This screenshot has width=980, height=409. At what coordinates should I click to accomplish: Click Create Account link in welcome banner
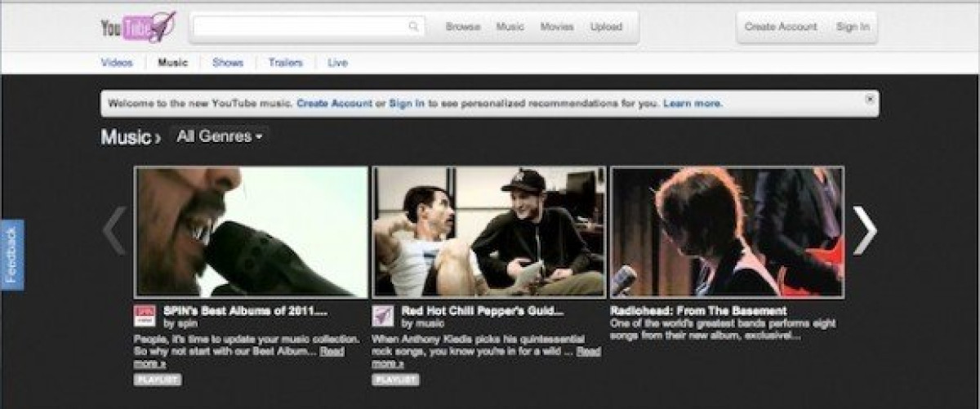[x=335, y=104]
